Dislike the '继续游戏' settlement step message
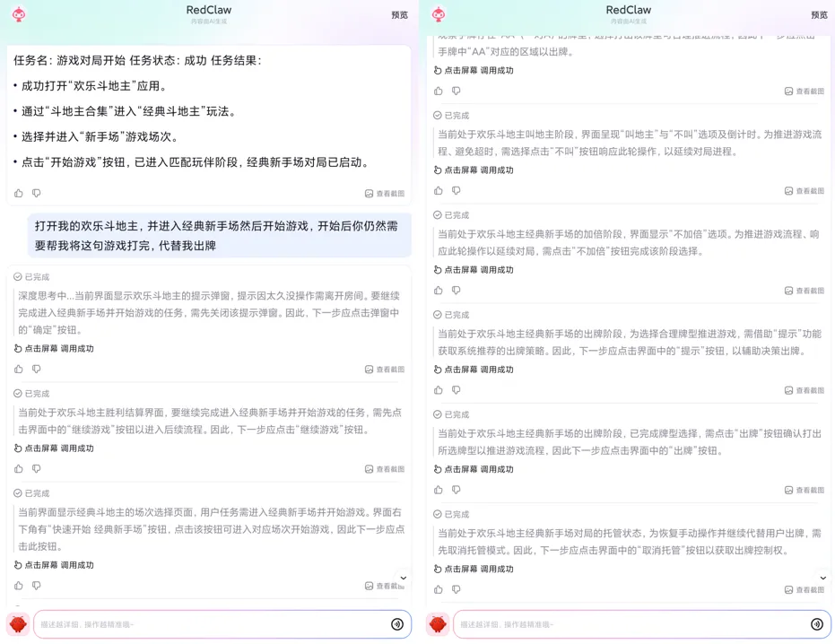The width and height of the screenshot is (835, 644). point(36,469)
